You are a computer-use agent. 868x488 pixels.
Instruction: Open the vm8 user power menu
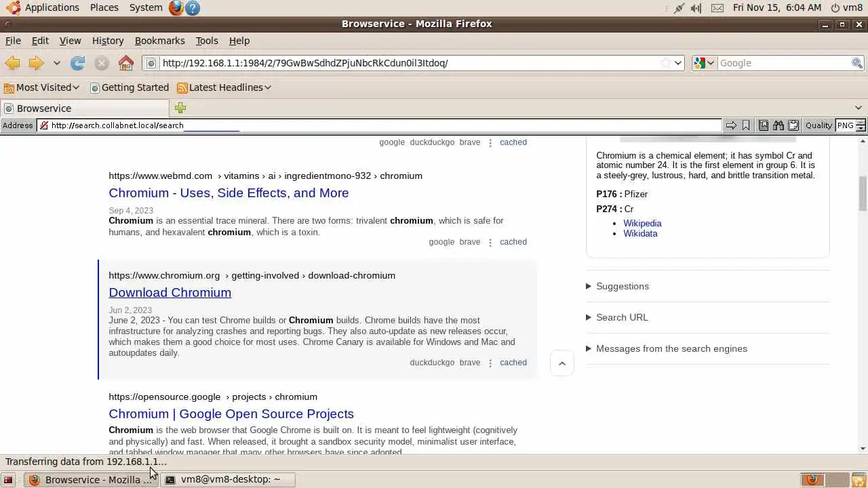pos(846,7)
